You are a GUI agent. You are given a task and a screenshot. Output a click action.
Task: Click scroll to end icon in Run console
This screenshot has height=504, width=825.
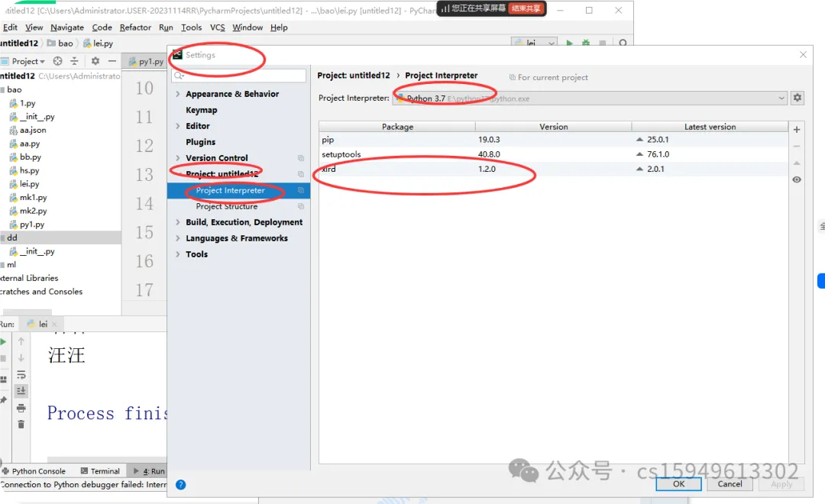21,391
